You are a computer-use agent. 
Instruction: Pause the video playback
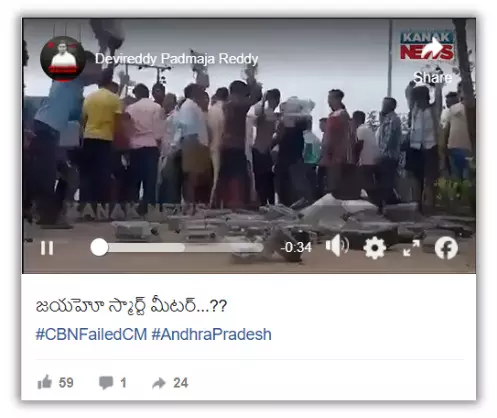pyautogui.click(x=47, y=248)
